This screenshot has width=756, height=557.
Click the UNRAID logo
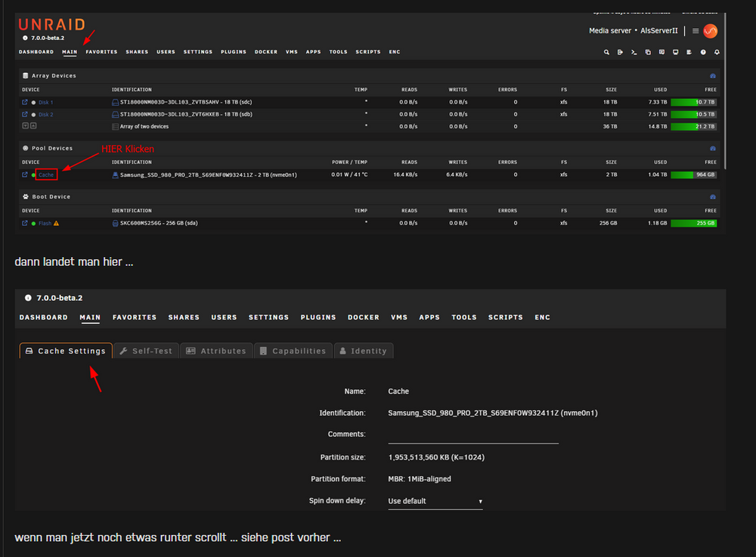51,25
